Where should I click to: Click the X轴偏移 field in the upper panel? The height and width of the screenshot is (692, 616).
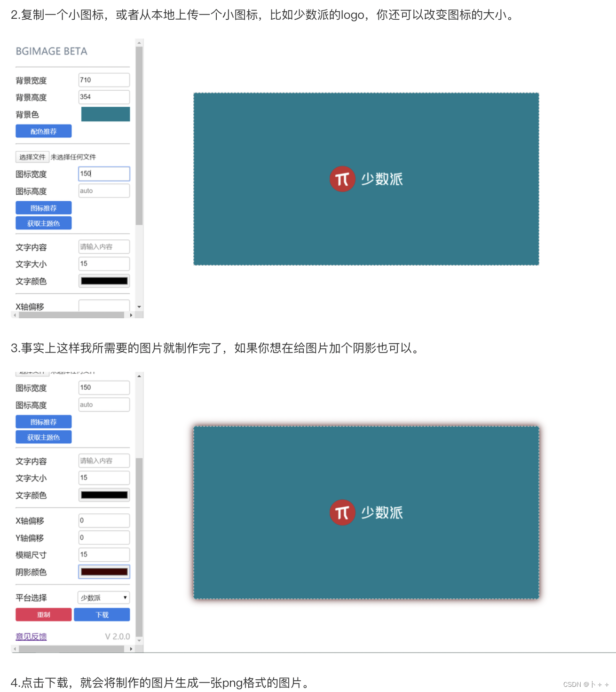(104, 306)
